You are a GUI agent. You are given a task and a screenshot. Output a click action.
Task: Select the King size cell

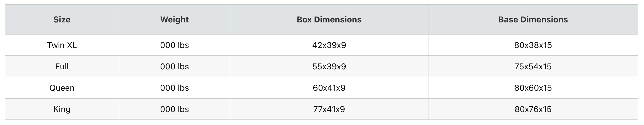pyautogui.click(x=62, y=109)
